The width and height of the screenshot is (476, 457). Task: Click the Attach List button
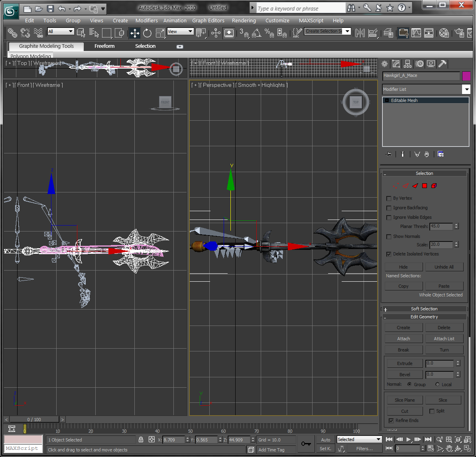point(444,339)
